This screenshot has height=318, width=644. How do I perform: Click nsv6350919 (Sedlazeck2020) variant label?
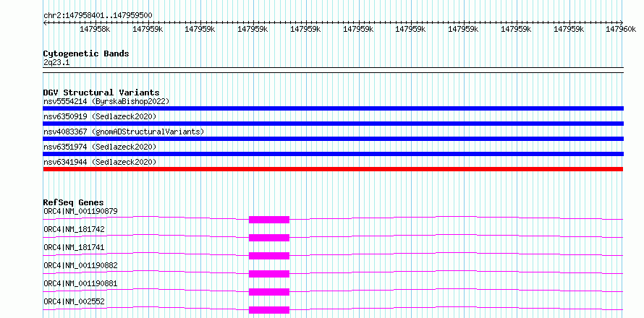tap(100, 116)
